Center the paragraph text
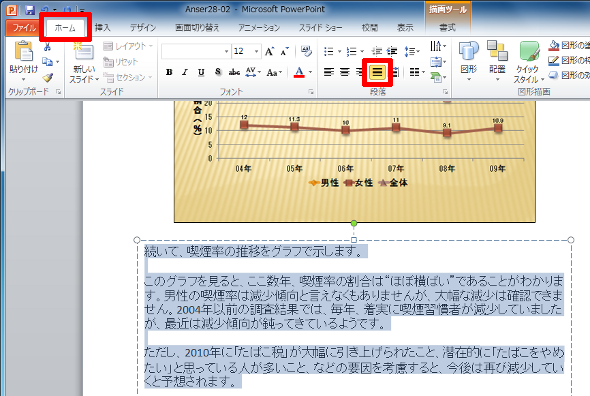 (345, 72)
